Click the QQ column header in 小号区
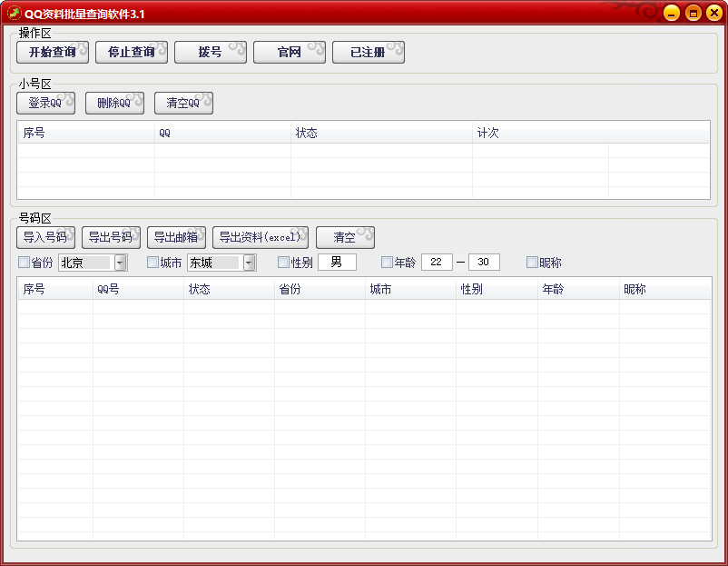The width and height of the screenshot is (728, 566). [223, 133]
